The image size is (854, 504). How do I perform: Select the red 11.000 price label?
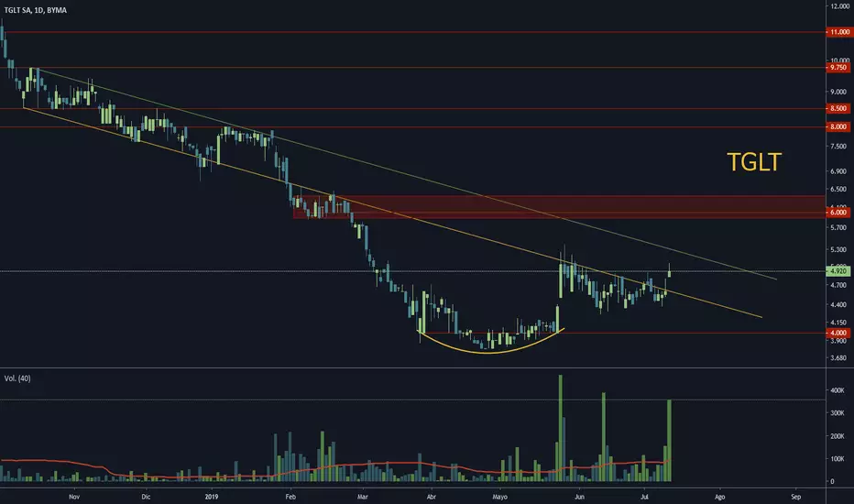click(838, 32)
